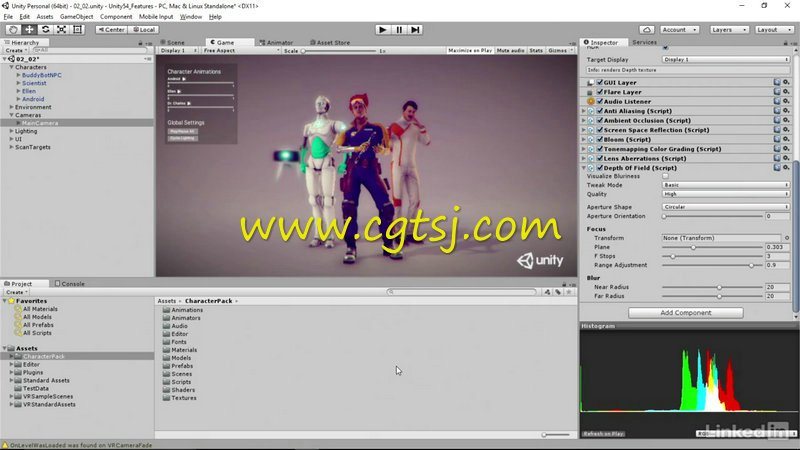The image size is (800, 450).
Task: Toggle the Flare Layer checkbox
Action: coord(600,92)
